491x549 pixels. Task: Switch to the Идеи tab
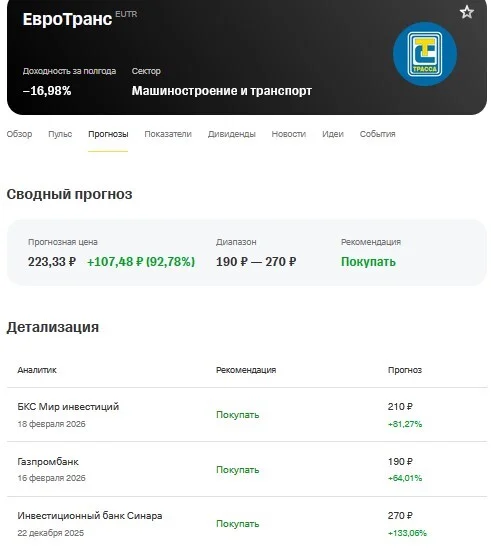click(333, 134)
